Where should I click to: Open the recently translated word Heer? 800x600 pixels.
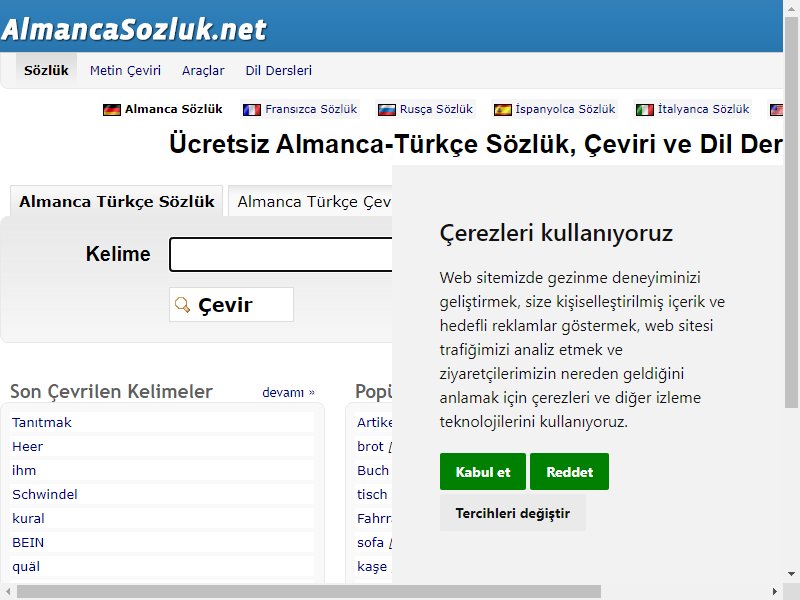pyautogui.click(x=28, y=446)
